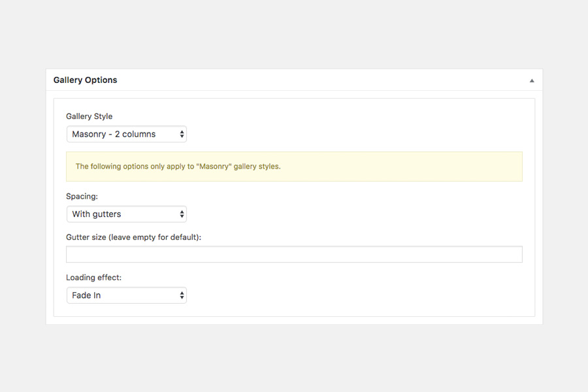Click the yellow Masonry notice box
Image resolution: width=588 pixels, height=392 pixels.
(392, 167)
